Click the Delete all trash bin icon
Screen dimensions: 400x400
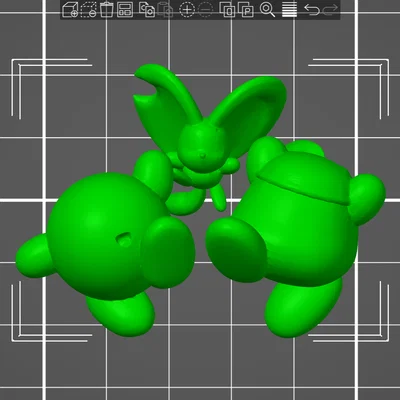pyautogui.click(x=106, y=10)
